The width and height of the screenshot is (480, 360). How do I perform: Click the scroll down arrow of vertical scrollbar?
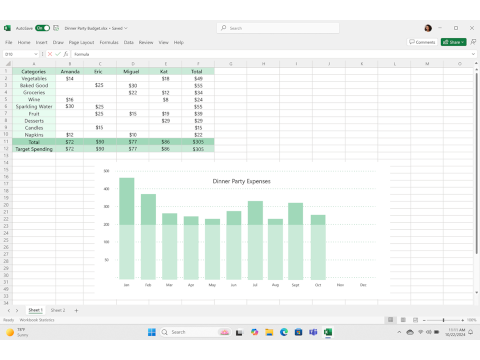pyautogui.click(x=476, y=293)
